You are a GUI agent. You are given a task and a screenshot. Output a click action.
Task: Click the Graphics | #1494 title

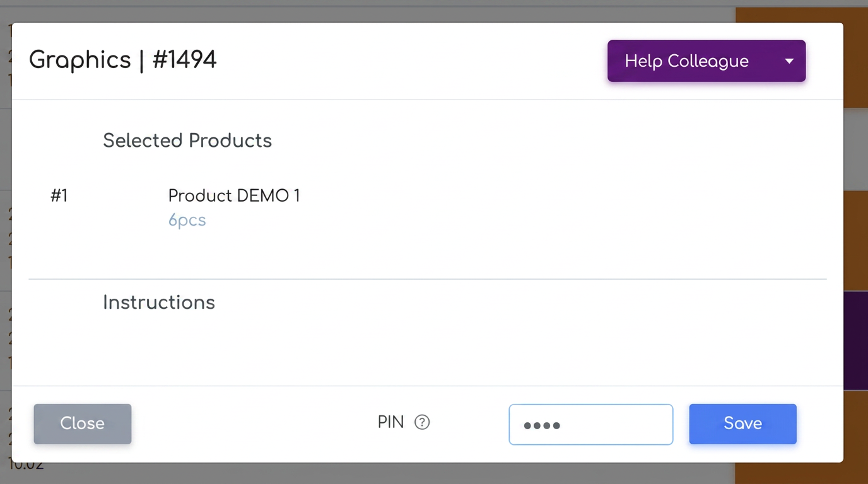(123, 60)
